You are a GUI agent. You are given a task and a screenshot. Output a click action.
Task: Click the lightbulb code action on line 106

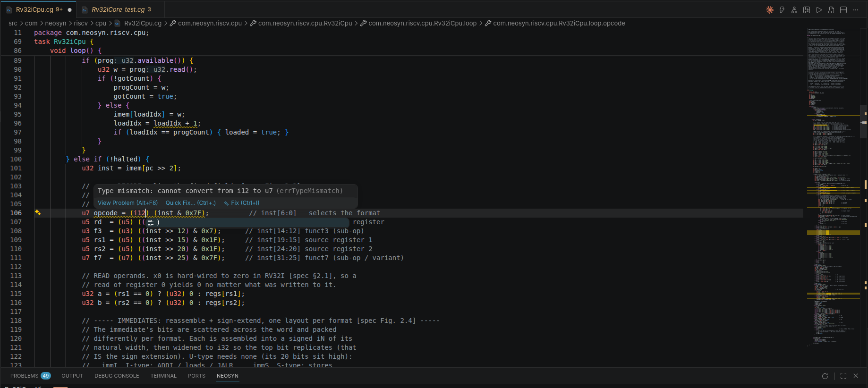pyautogui.click(x=38, y=213)
